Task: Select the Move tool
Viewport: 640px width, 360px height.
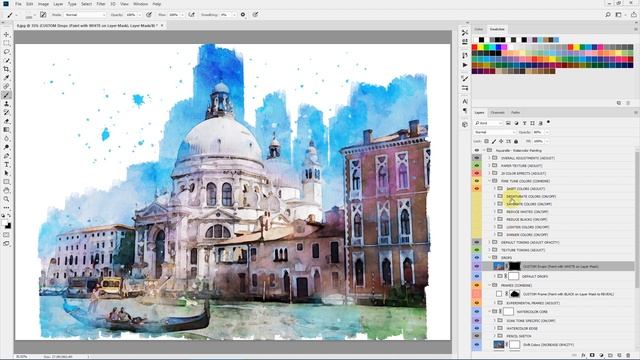Action: point(7,34)
